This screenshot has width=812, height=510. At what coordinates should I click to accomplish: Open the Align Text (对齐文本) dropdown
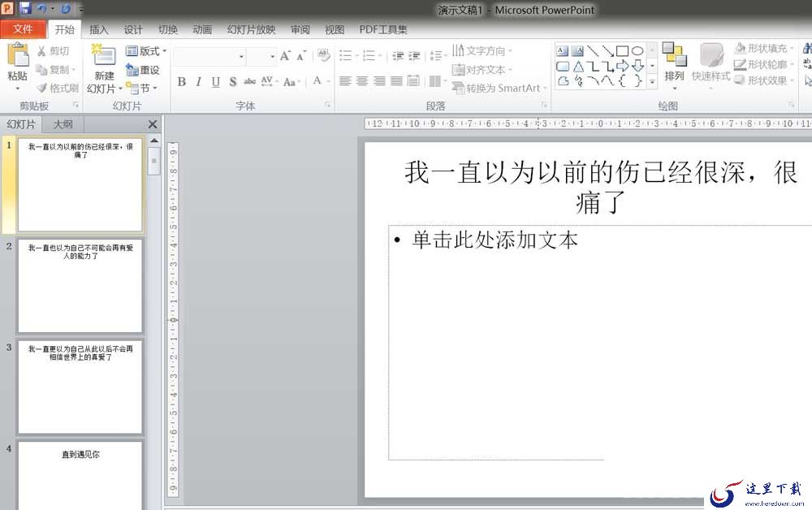482,69
